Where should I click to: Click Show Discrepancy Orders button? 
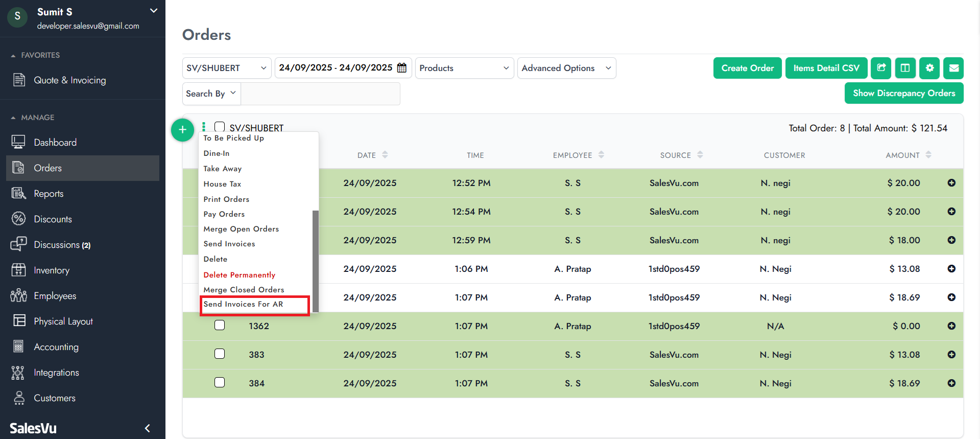pyautogui.click(x=904, y=93)
